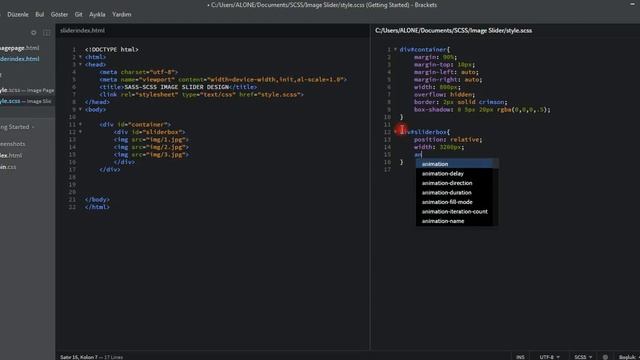Click the 'overflow: hidden' line in SCSS
This screenshot has height=360, width=640.
444,94
